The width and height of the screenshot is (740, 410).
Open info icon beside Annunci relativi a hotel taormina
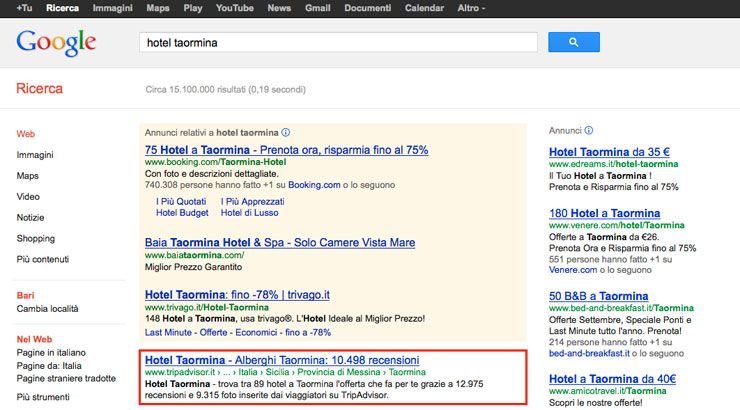tap(286, 133)
